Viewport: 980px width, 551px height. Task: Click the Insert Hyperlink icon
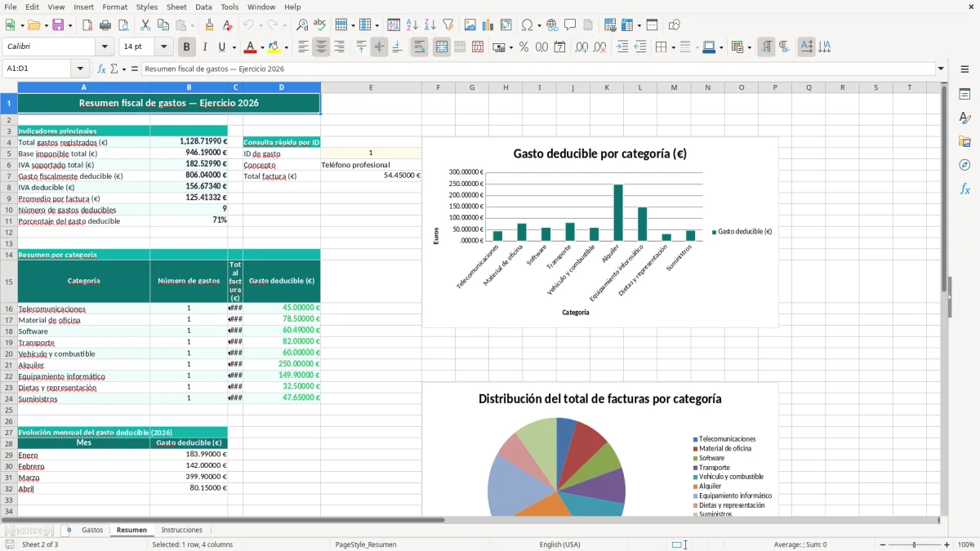[x=552, y=25]
